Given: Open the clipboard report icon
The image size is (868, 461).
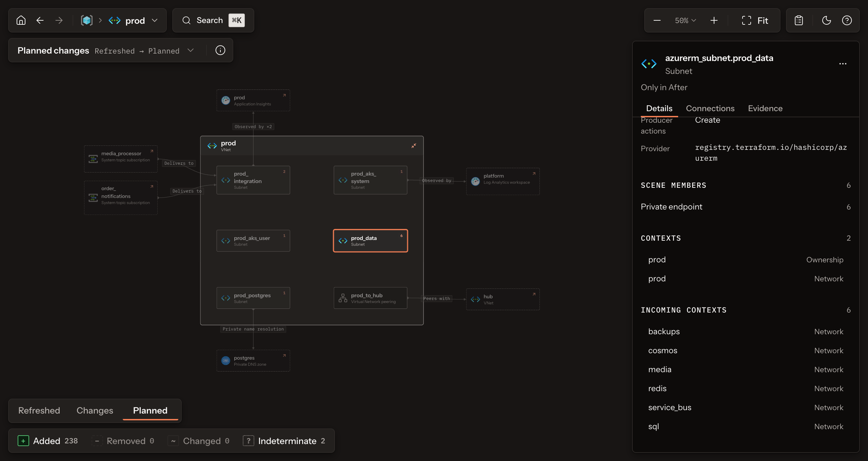Looking at the screenshot, I should [x=799, y=20].
